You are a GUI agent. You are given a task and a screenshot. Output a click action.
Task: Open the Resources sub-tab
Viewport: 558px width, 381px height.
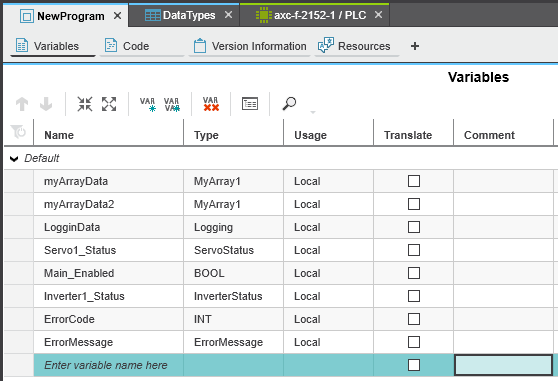click(357, 46)
